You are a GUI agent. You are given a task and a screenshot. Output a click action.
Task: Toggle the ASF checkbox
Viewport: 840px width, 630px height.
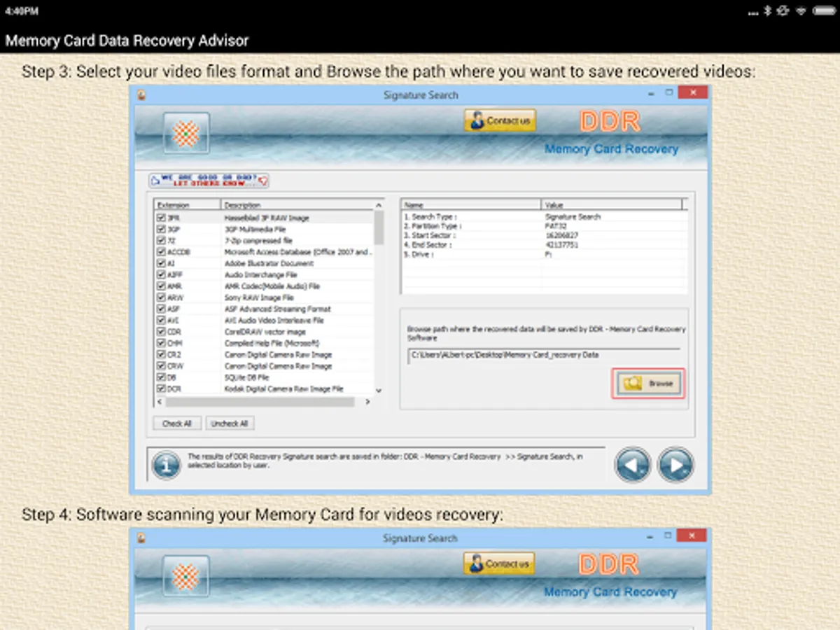[x=161, y=309]
